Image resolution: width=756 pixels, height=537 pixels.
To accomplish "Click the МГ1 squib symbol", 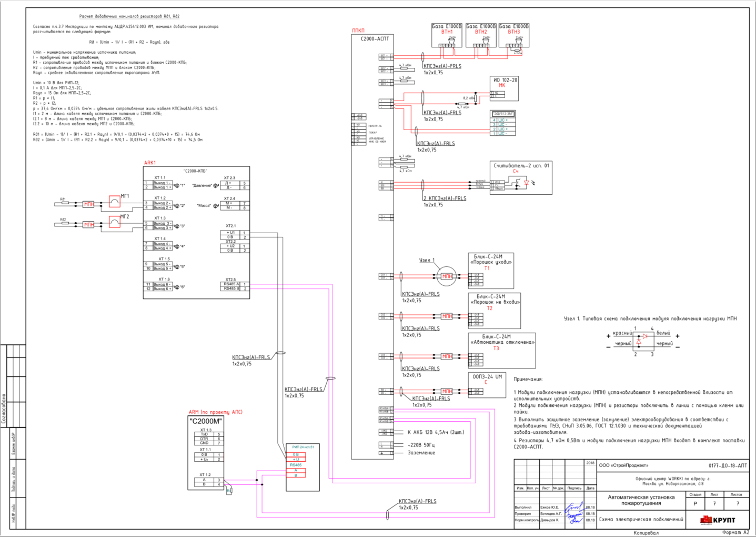I will (x=114, y=201).
